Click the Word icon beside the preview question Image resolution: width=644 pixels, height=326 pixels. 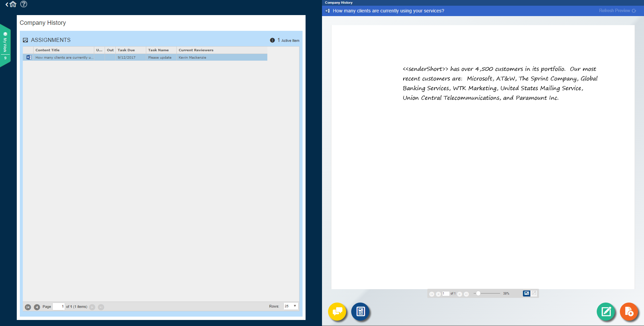click(x=328, y=11)
